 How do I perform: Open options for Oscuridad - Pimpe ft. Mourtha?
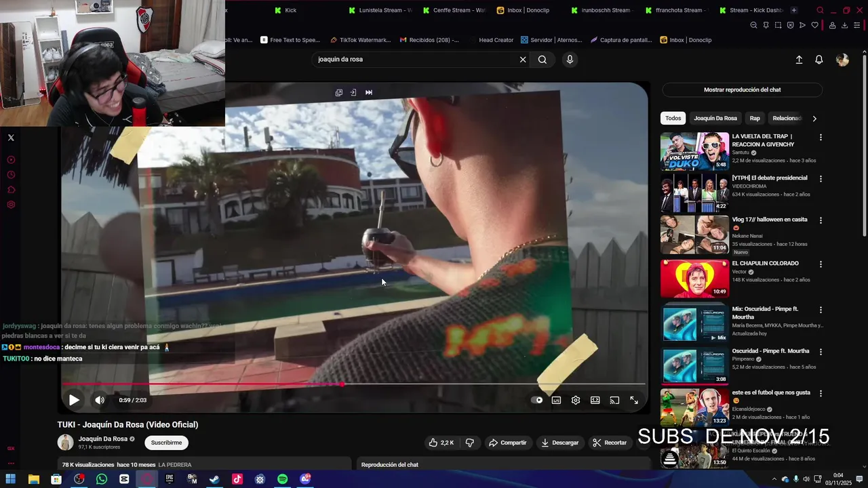click(x=821, y=352)
